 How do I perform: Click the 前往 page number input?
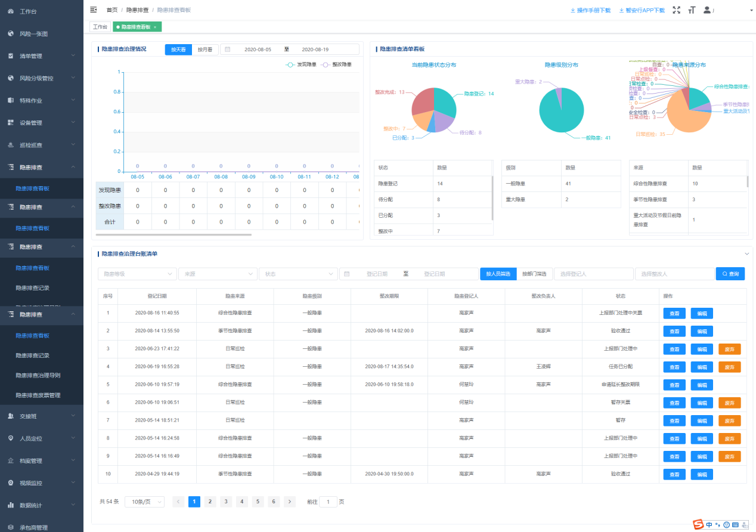(328, 502)
